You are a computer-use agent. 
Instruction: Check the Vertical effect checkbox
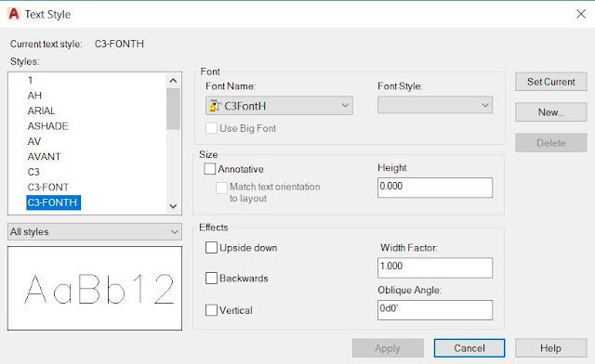[211, 310]
